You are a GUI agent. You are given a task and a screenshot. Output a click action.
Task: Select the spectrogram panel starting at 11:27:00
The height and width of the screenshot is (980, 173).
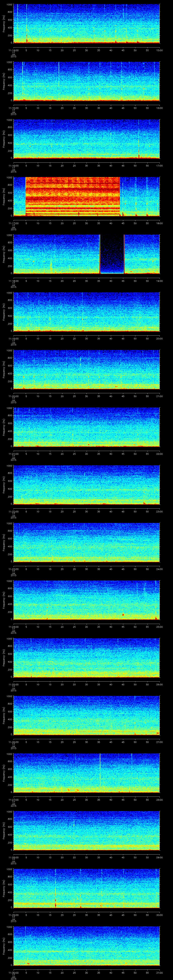(x=87, y=773)
